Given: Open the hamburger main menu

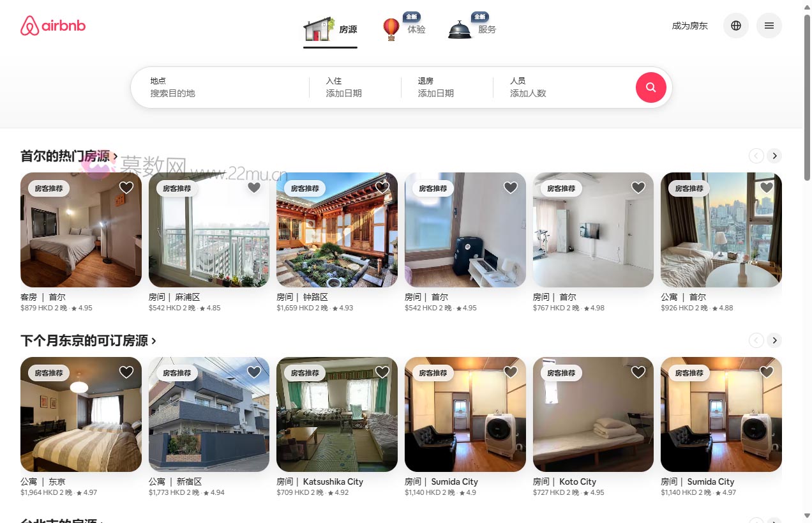Looking at the screenshot, I should click(769, 26).
